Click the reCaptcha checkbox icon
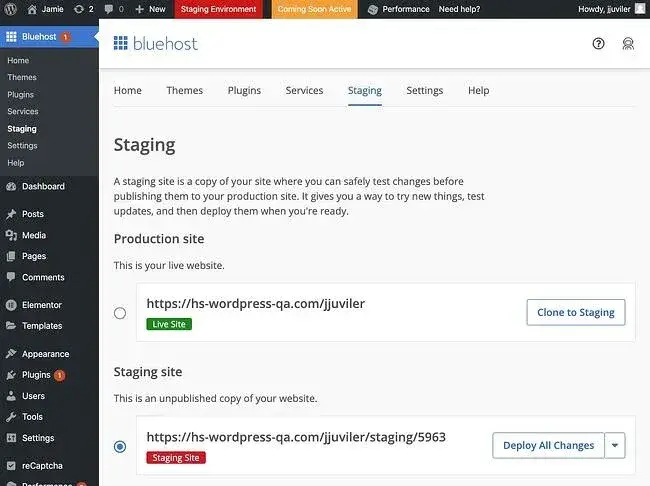 point(11,466)
